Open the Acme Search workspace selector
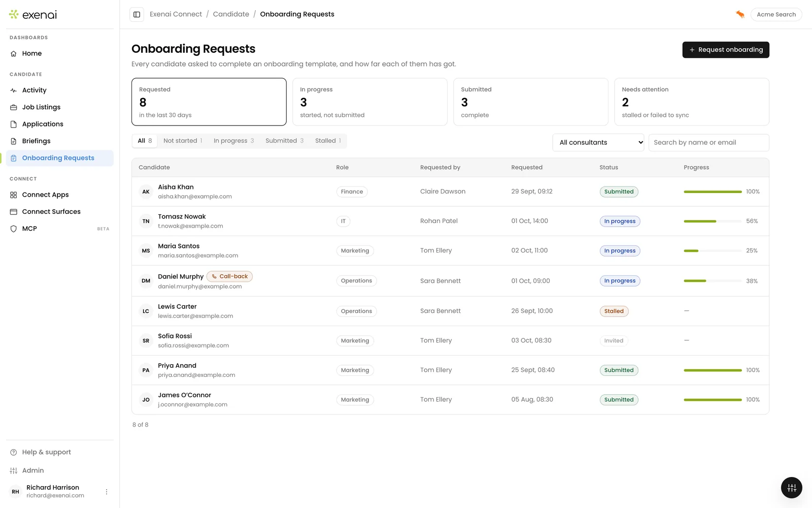 point(776,14)
